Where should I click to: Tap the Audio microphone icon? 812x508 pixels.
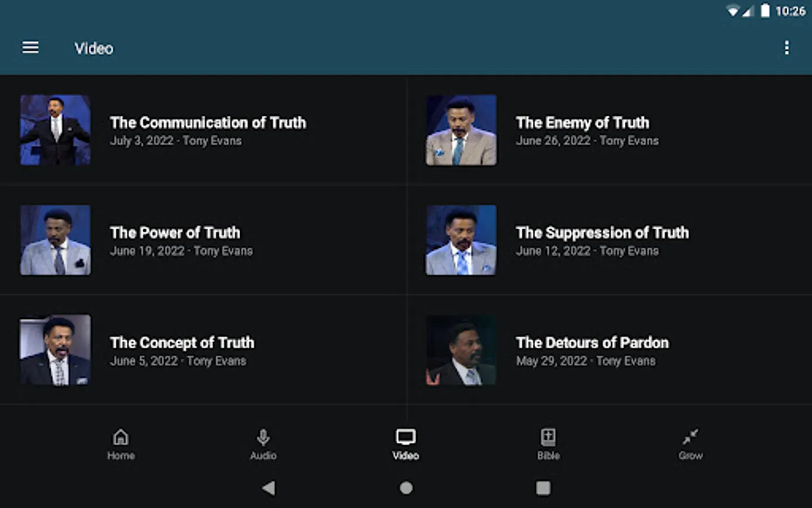click(263, 437)
